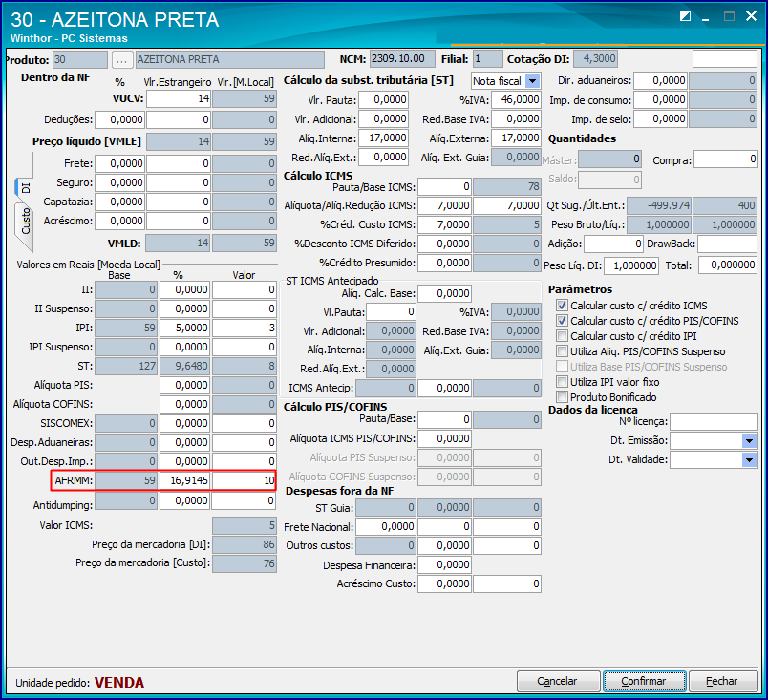Enable Utiliza Aliq. PIS/COFINS Suspenso
This screenshot has height=700, width=768.
562,351
